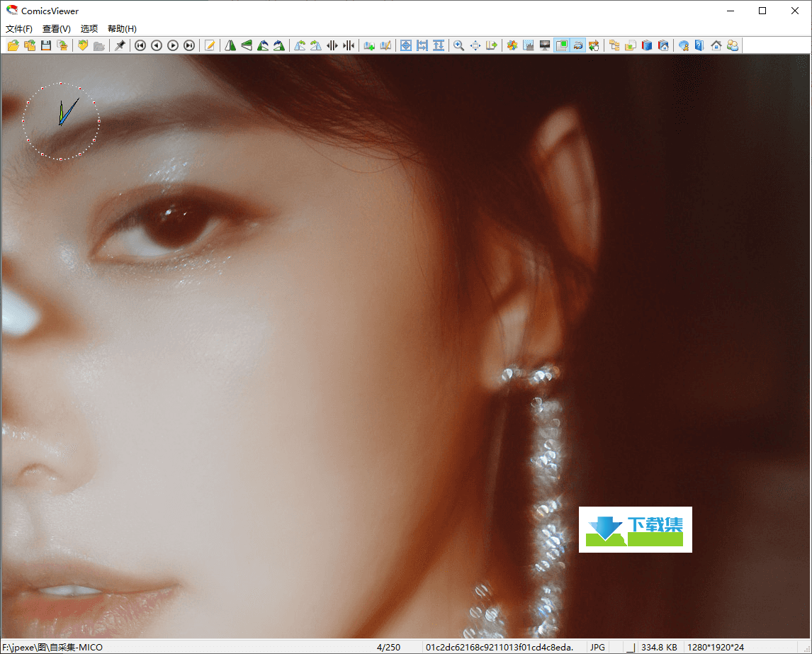Screen dimensions: 812x654
Task: Click the two people users icon
Action: click(x=733, y=45)
